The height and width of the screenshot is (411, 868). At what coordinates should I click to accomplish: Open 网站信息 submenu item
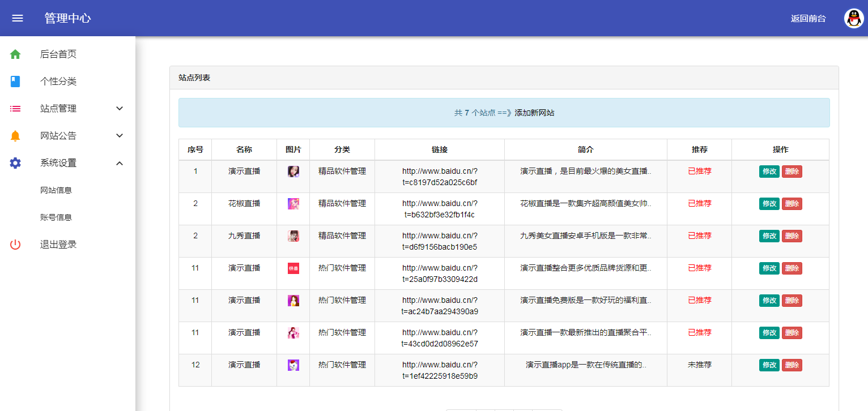coord(56,190)
